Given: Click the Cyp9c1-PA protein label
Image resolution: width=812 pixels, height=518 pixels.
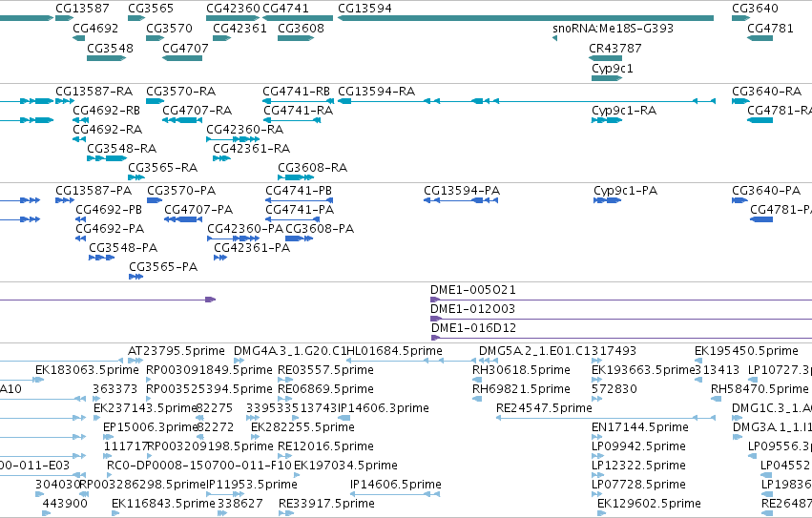Looking at the screenshot, I should tap(625, 191).
